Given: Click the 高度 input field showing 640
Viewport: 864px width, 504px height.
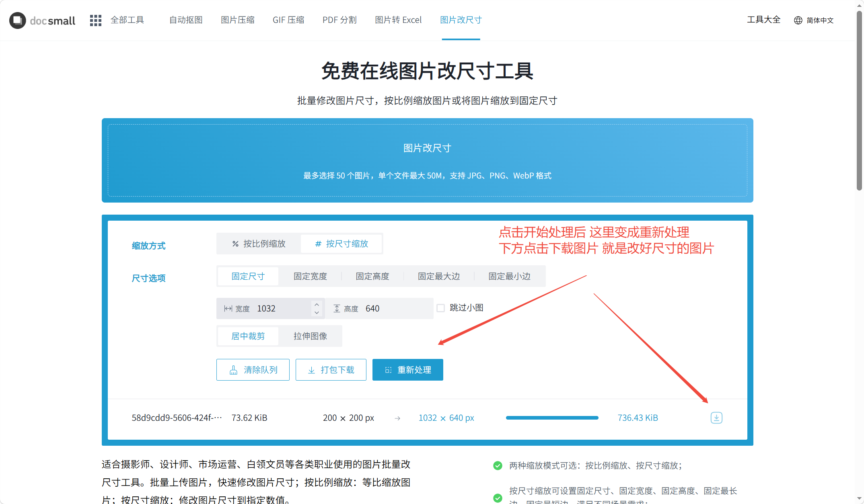Looking at the screenshot, I should click(379, 309).
